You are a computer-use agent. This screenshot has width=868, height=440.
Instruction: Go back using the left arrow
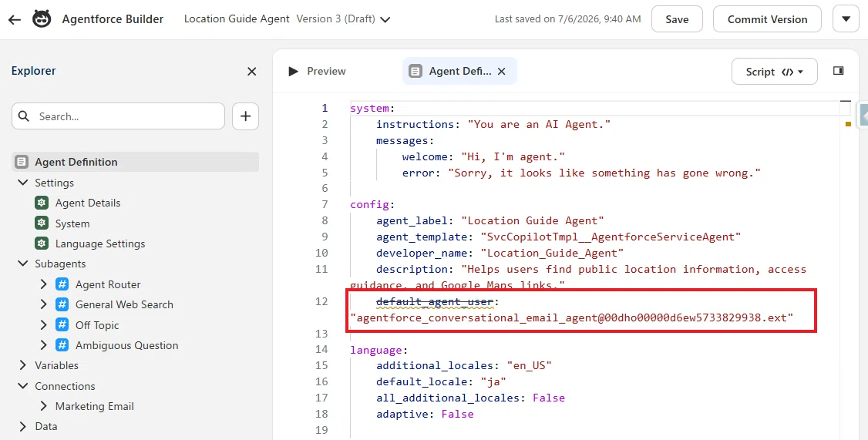click(x=15, y=19)
